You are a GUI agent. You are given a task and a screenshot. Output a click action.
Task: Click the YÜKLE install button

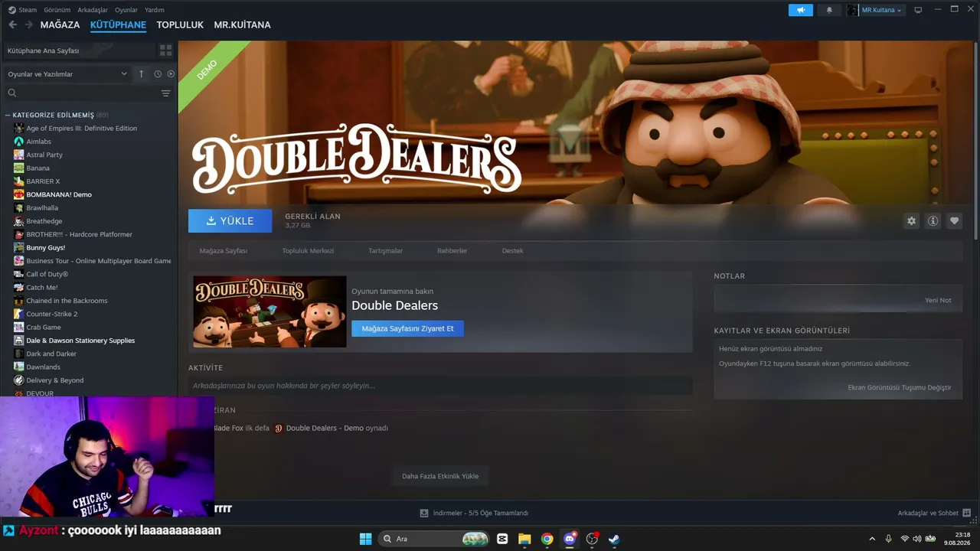point(230,220)
